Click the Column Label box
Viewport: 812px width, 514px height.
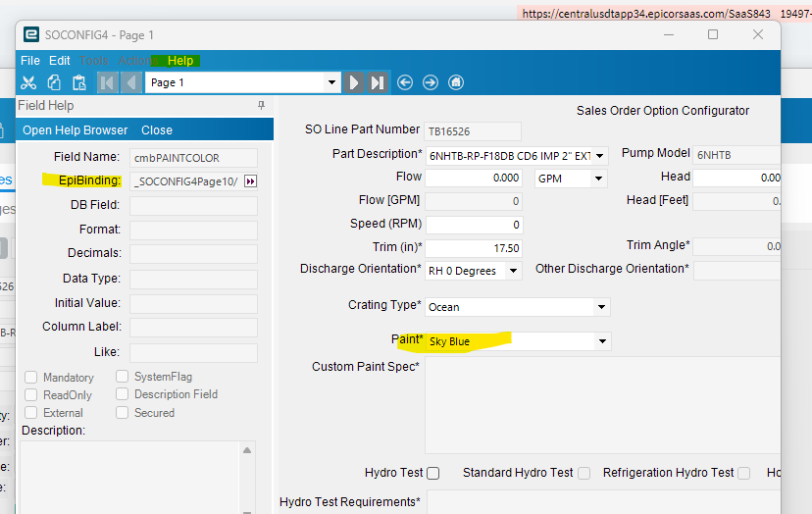pyautogui.click(x=193, y=328)
